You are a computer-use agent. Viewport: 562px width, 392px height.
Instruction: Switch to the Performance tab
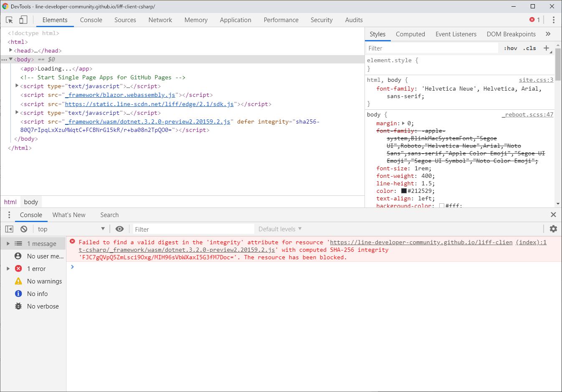click(x=281, y=20)
